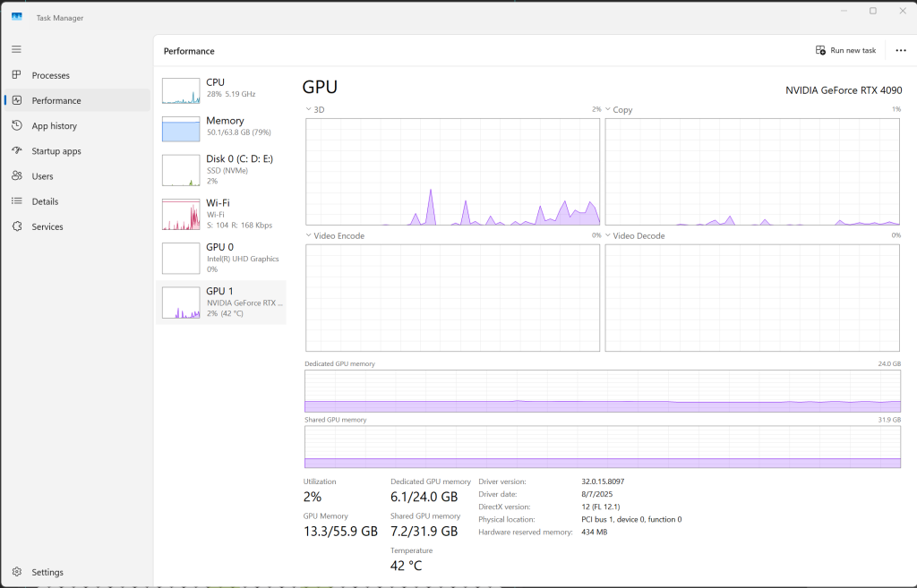
Task: Click the Services puzzle icon
Action: click(x=17, y=226)
